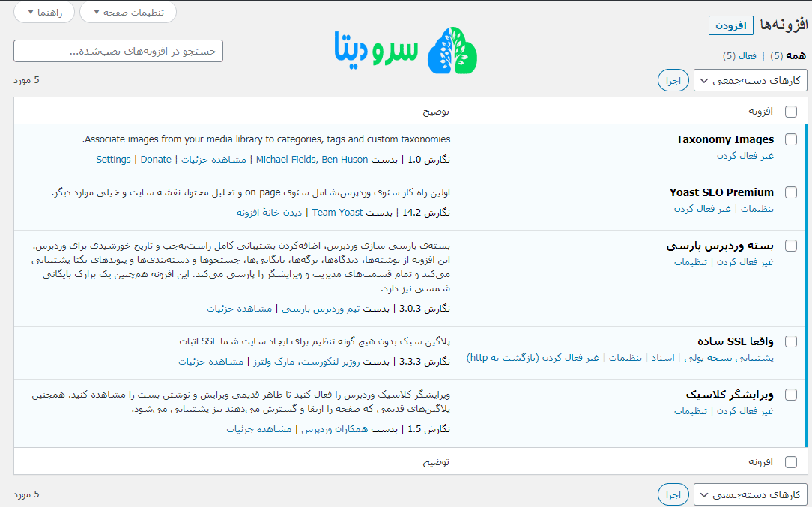Open Yoast SEO Premium تنظیمات link
This screenshot has height=507, width=812.
[757, 209]
